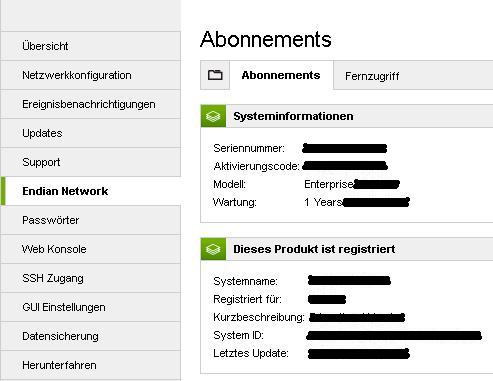This screenshot has height=381, width=493.
Task: Select the Updates sidebar entry
Action: click(90, 133)
